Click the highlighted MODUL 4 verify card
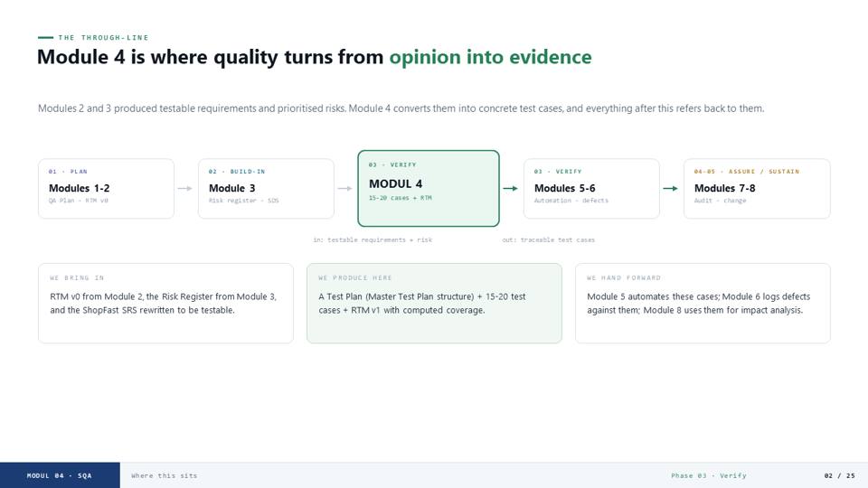The width and height of the screenshot is (868, 488). click(429, 188)
